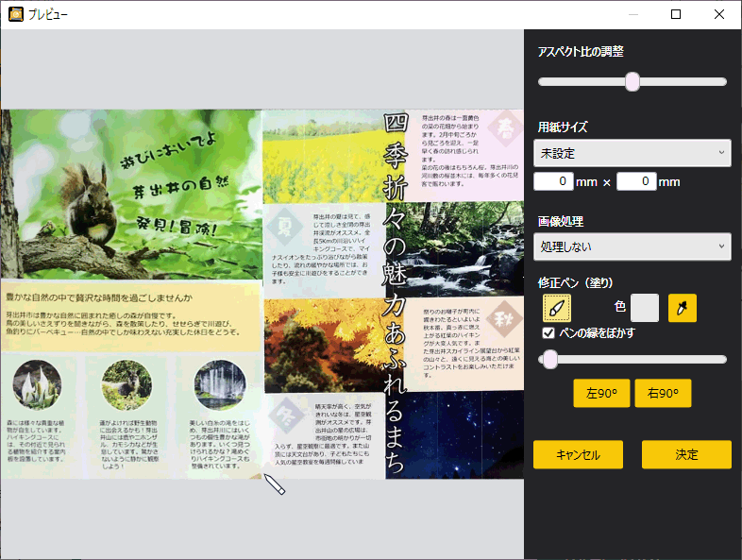
Task: Rotate the image with the 左90° button
Action: pyautogui.click(x=600, y=394)
